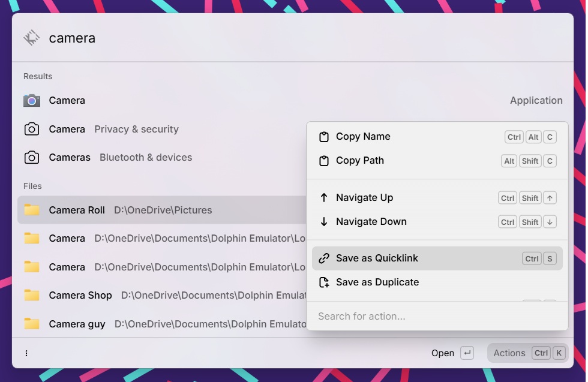Open the overflow menu in the bottom left corner

tap(26, 353)
